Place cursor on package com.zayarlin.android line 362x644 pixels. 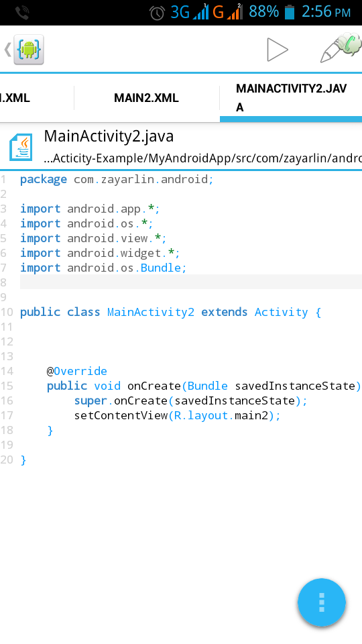[117, 180]
